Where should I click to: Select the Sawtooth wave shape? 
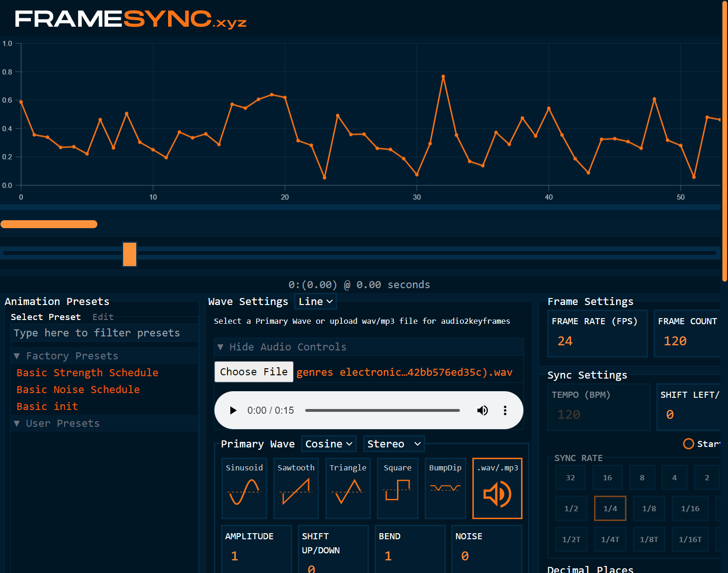(296, 488)
